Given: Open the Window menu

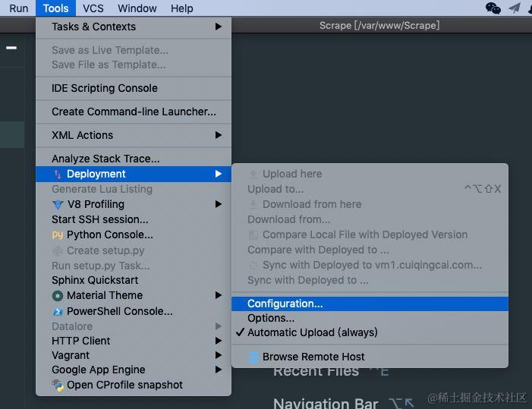Looking at the screenshot, I should click(137, 8).
